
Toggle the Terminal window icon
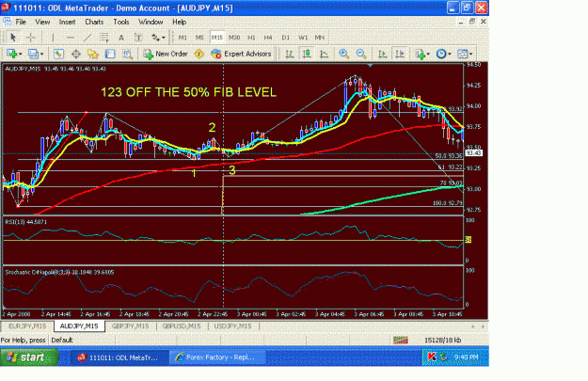110,54
